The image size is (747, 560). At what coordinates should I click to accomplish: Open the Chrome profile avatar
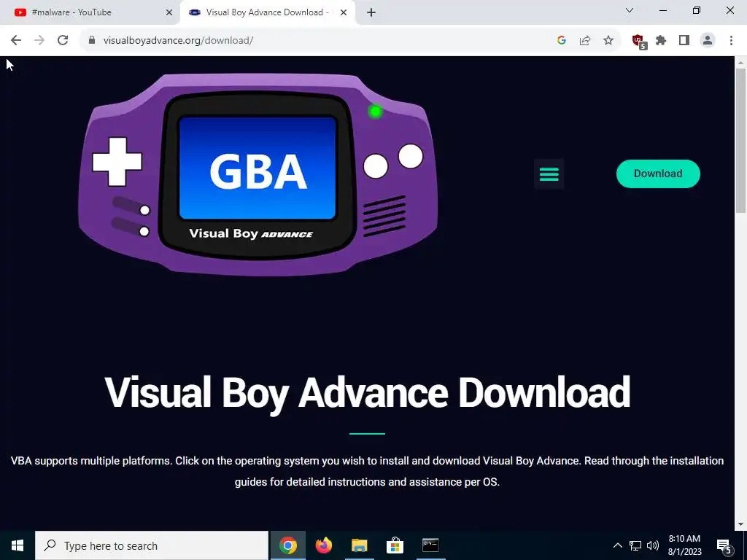[x=708, y=41]
